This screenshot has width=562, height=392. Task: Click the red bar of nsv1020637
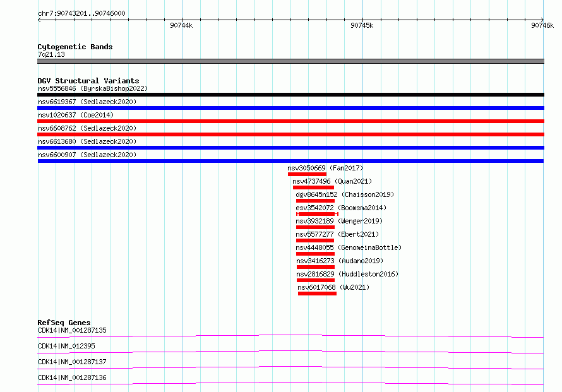[290, 121]
